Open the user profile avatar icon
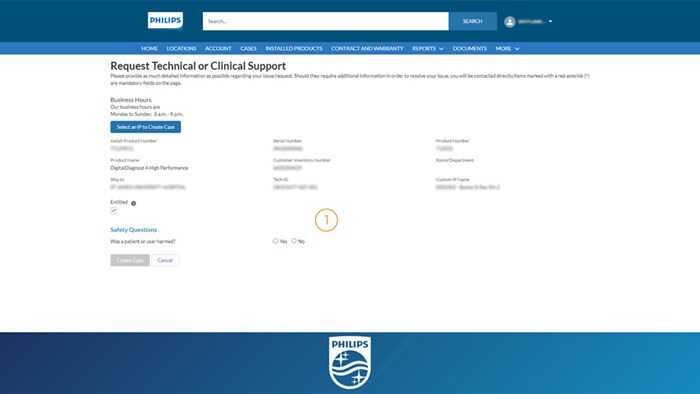Viewport: 700px width, 394px height. (x=510, y=21)
